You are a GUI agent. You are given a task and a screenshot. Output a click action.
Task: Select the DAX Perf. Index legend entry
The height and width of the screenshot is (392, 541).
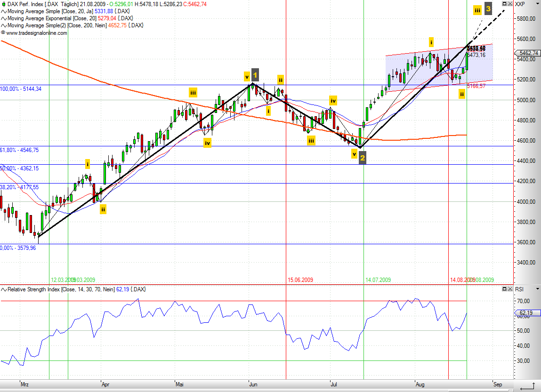pyautogui.click(x=107, y=4)
